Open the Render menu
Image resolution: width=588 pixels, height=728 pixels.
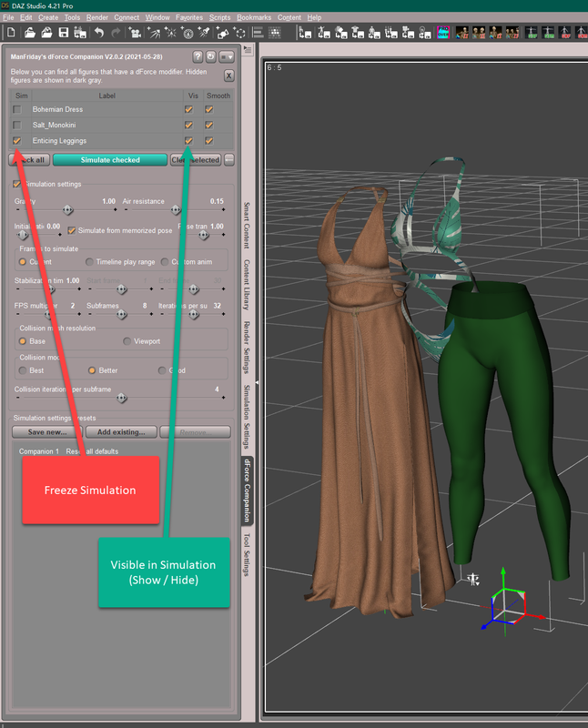coord(97,17)
